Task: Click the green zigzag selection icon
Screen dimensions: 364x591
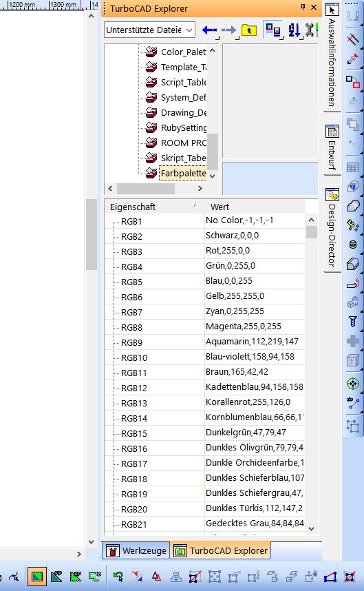Action: point(95,577)
